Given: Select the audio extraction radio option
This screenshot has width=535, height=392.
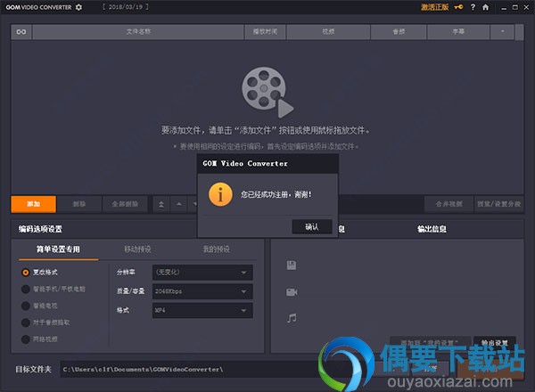Looking at the screenshot, I should [x=45, y=323].
